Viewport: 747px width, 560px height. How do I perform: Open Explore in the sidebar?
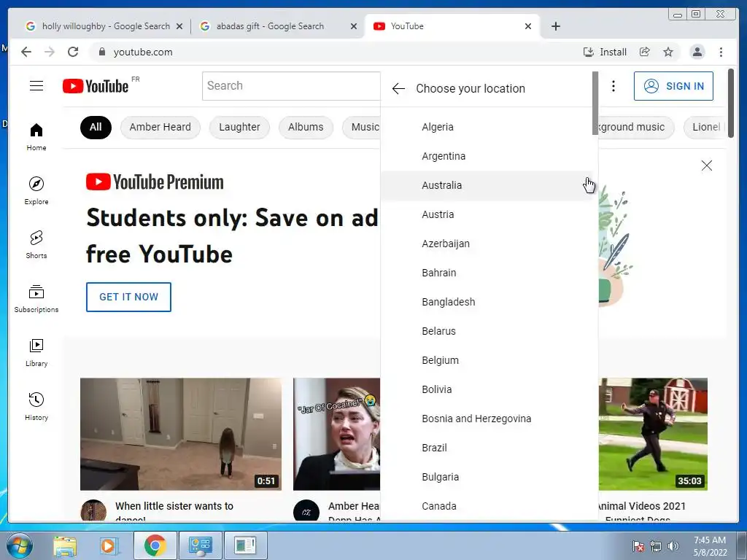[x=36, y=191]
